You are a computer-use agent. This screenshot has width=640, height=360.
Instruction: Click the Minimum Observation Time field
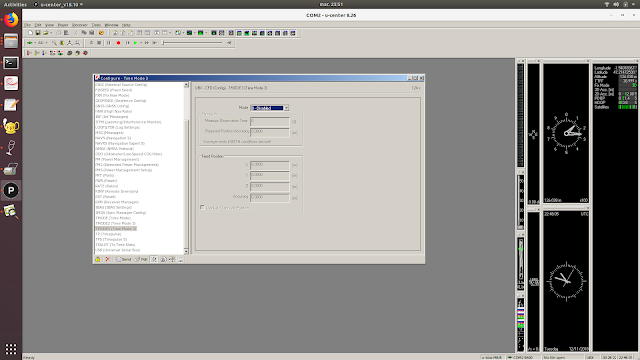point(269,121)
